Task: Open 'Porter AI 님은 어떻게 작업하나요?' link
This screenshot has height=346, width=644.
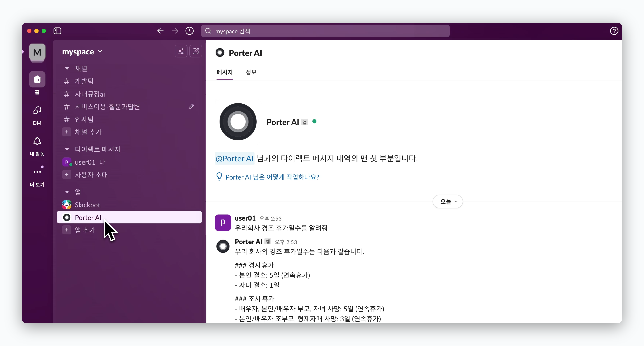Action: tap(272, 177)
